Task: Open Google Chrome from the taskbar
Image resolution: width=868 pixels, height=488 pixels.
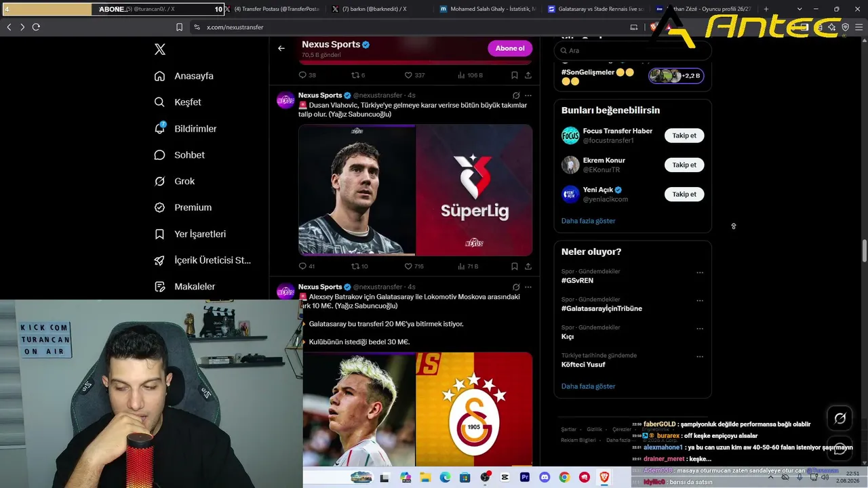Action: click(x=564, y=477)
